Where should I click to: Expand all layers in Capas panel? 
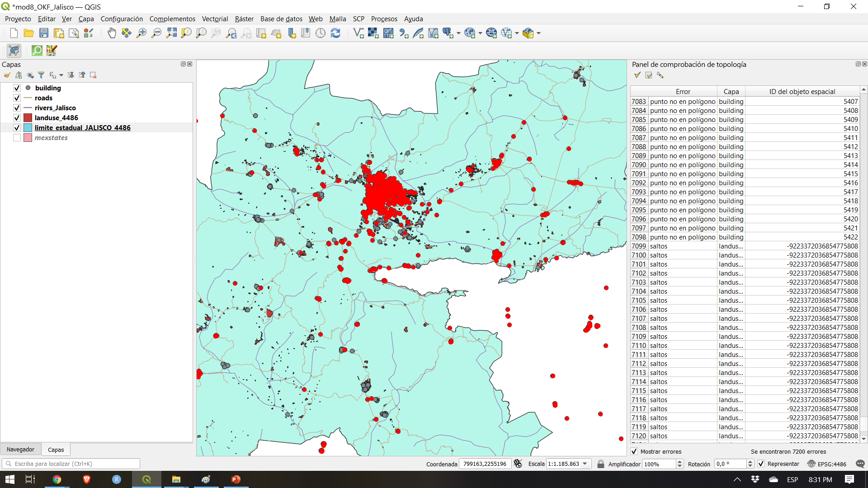(71, 75)
